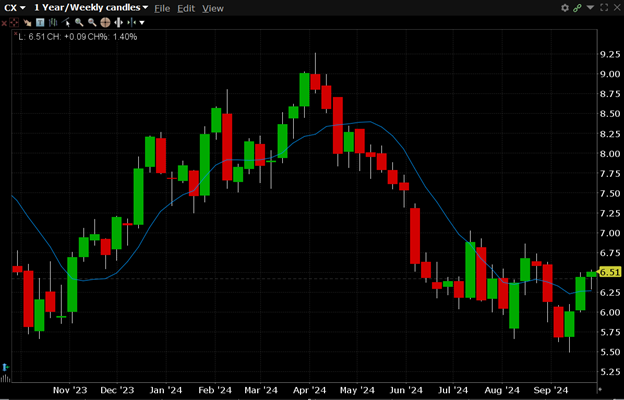Select the orange diagonal arrow tool
Screen dimensions: 624x400
click(27, 23)
